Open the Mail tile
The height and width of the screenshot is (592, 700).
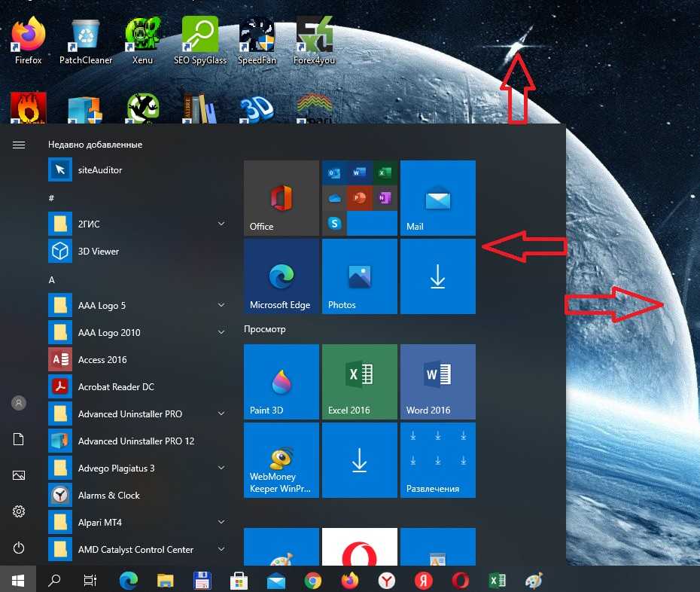point(437,198)
